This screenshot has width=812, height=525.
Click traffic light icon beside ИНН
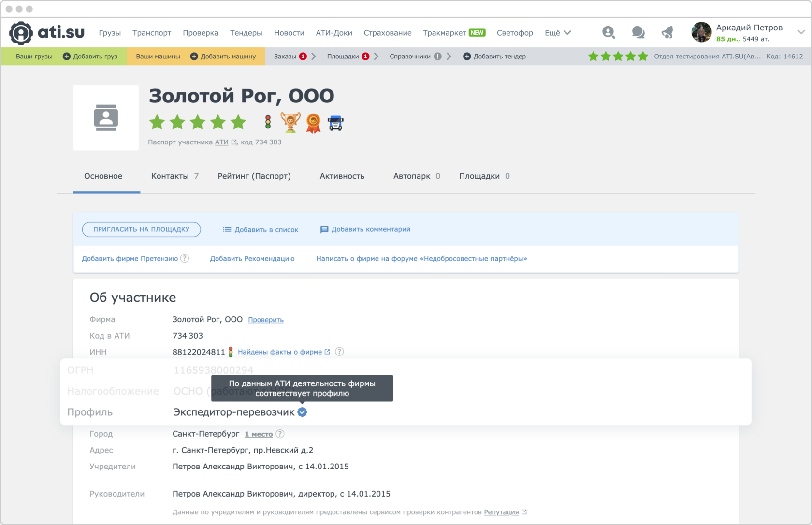point(231,352)
